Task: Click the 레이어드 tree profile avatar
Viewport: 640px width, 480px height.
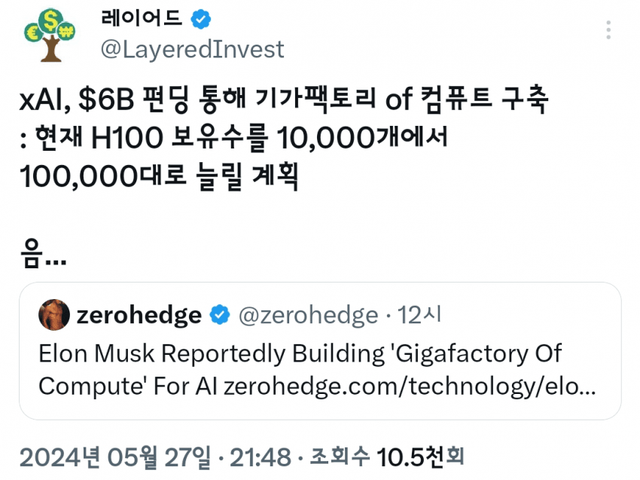Action: click(50, 36)
